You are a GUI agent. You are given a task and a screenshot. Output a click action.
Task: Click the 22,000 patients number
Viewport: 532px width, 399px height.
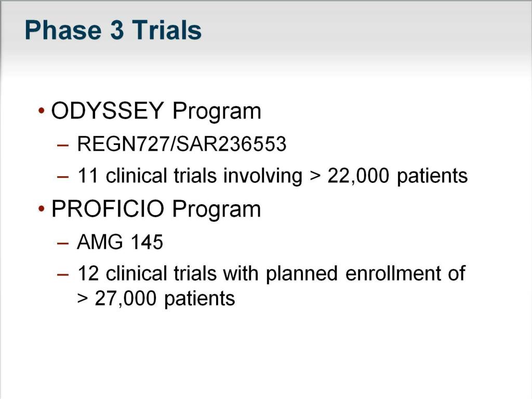coord(358,176)
